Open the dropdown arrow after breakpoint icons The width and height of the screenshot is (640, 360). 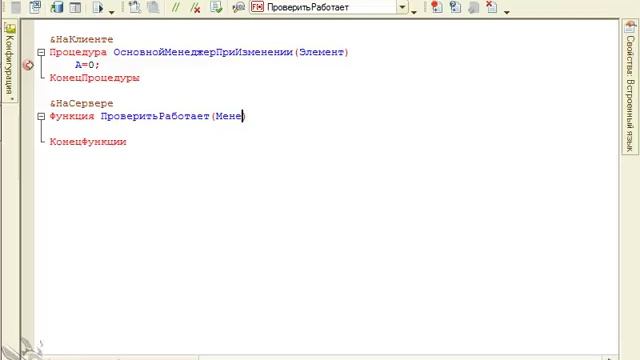click(x=507, y=12)
